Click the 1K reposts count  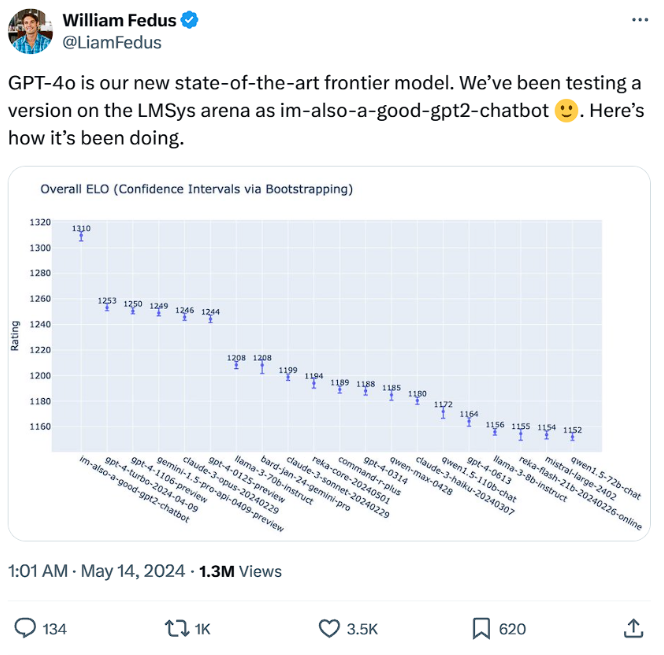(202, 628)
